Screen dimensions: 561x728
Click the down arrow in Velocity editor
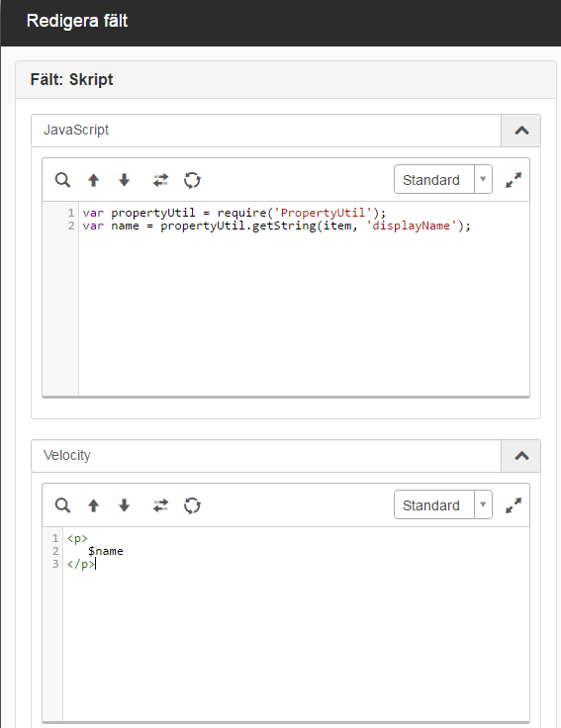(x=124, y=505)
